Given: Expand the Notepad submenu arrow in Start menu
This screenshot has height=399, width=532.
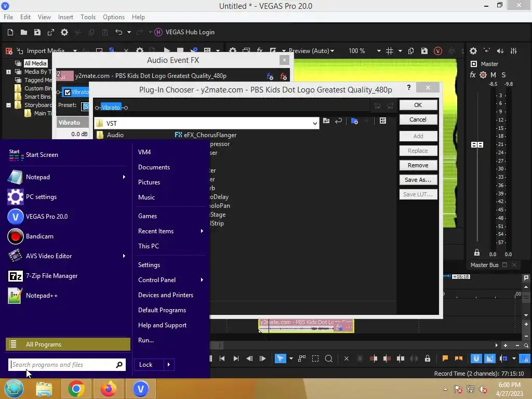Looking at the screenshot, I should pyautogui.click(x=124, y=177).
